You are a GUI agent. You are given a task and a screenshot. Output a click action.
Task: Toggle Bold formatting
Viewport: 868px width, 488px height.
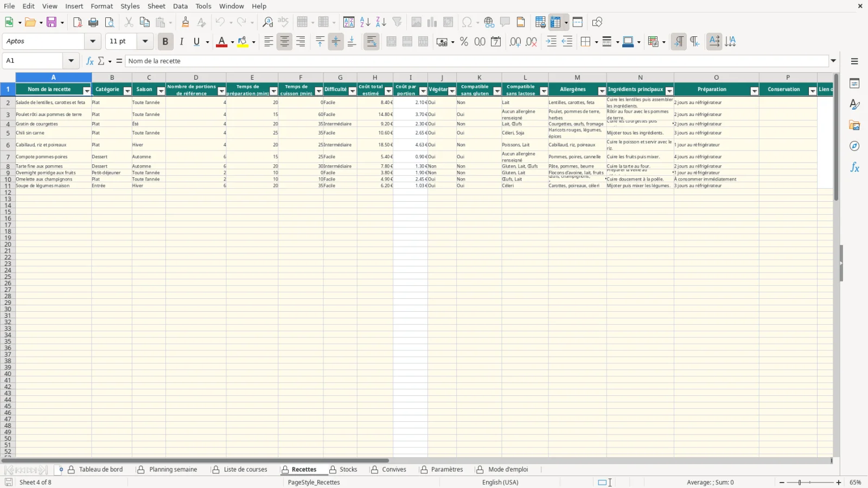tap(165, 42)
